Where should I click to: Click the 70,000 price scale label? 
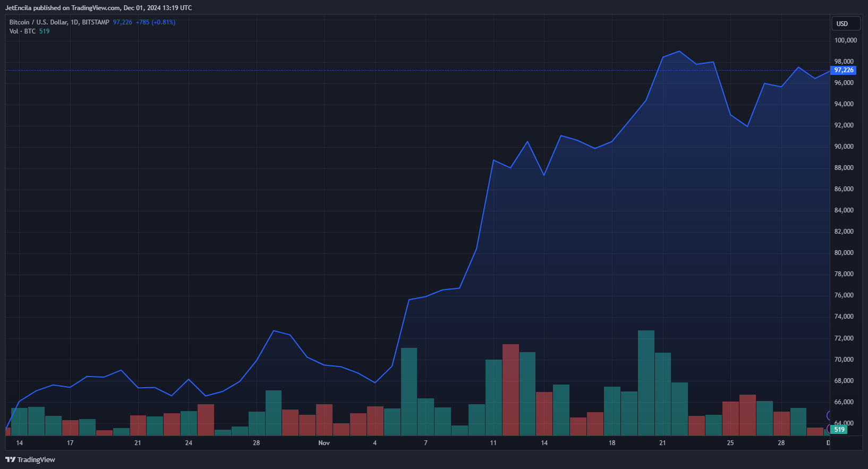pyautogui.click(x=844, y=360)
